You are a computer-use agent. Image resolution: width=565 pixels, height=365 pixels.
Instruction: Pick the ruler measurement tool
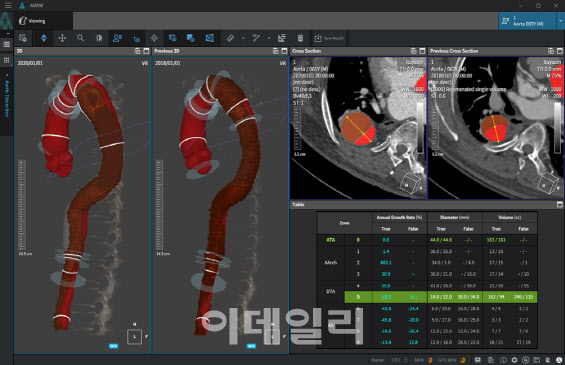[231, 38]
